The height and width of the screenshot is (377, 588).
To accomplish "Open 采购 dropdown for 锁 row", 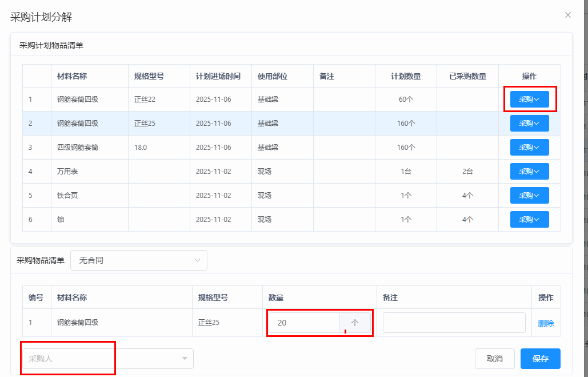I will [x=529, y=220].
